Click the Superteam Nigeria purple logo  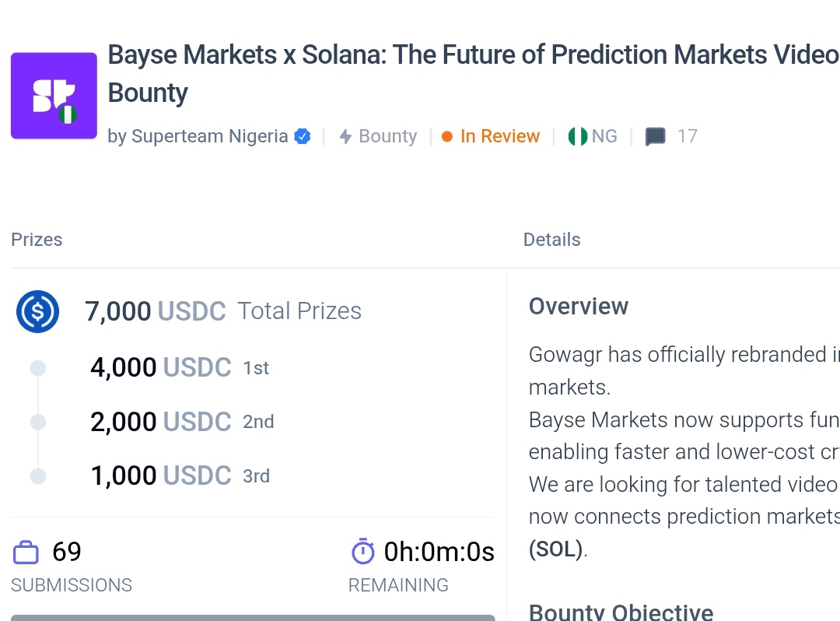pos(54,96)
